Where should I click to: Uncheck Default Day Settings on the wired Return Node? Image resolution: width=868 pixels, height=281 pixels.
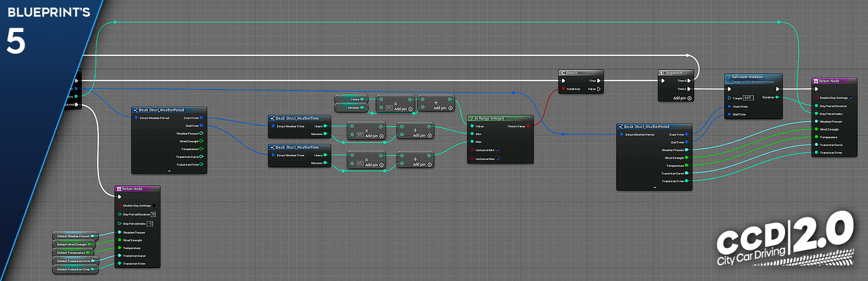(851, 98)
